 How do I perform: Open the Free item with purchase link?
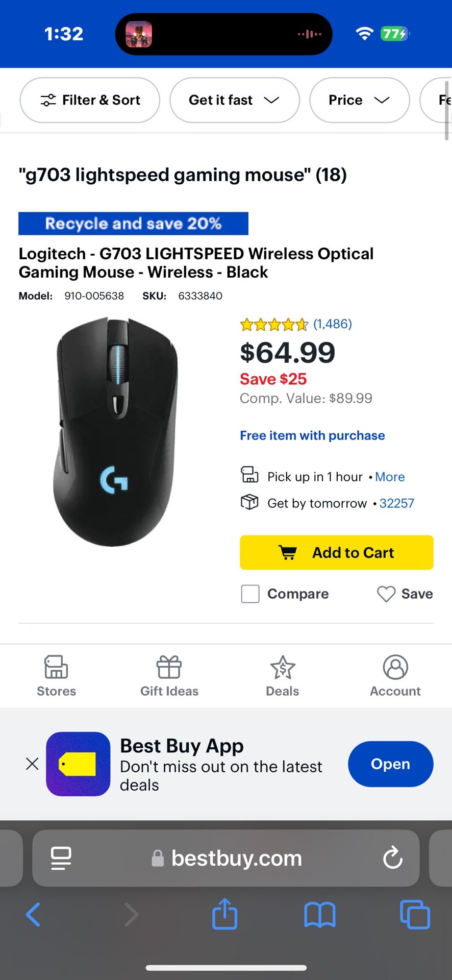coord(312,435)
